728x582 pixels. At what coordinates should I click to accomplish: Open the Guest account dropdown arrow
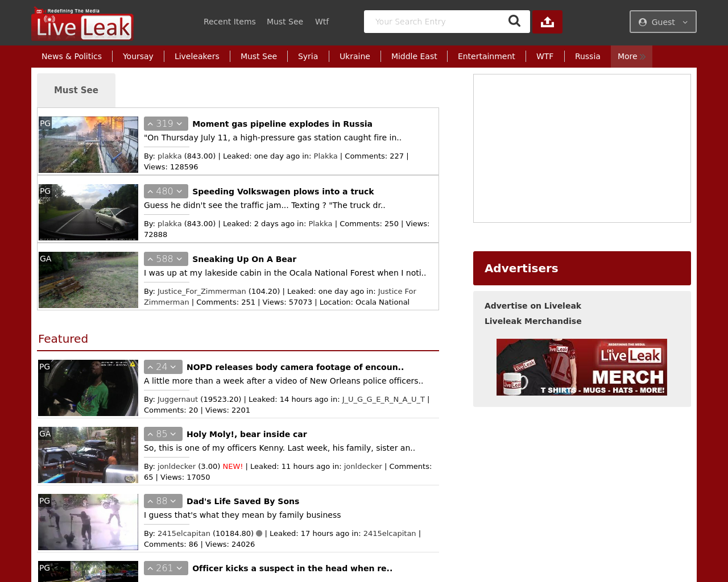[x=685, y=22]
